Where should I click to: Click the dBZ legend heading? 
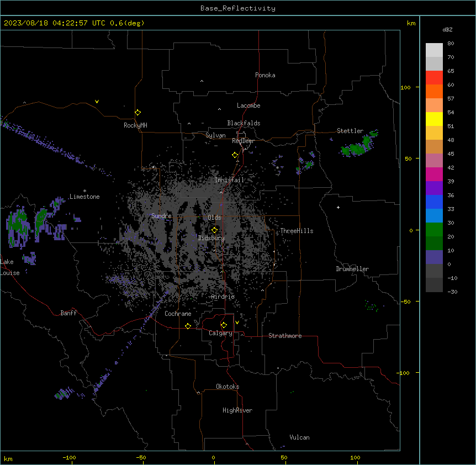(x=447, y=29)
